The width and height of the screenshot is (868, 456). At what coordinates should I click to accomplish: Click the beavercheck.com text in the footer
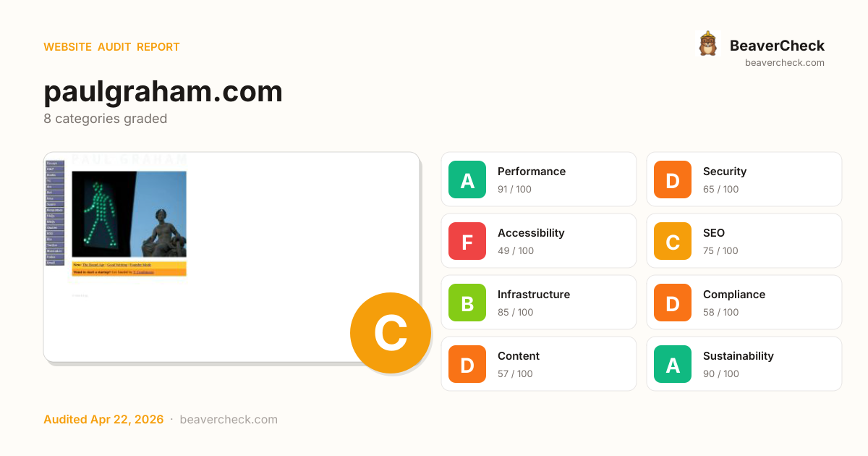(229, 420)
